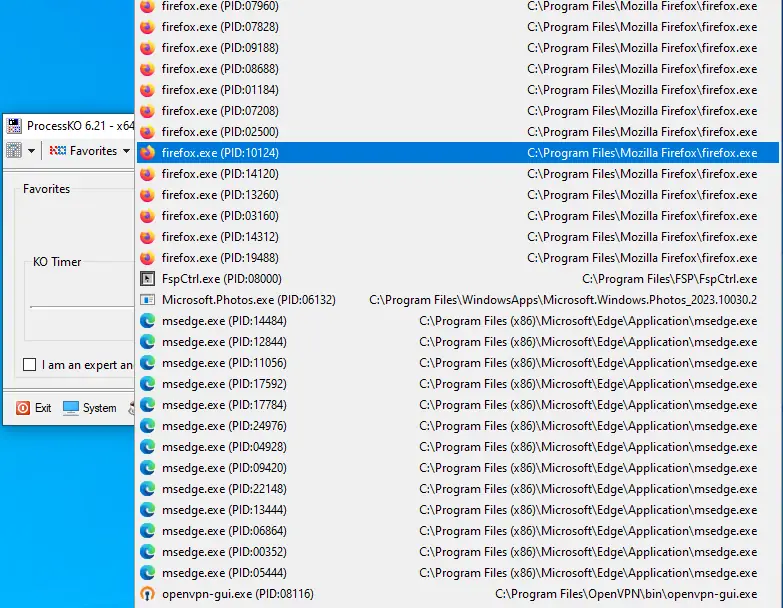Click the KO Timer group label
This screenshot has width=783, height=608.
click(x=57, y=262)
